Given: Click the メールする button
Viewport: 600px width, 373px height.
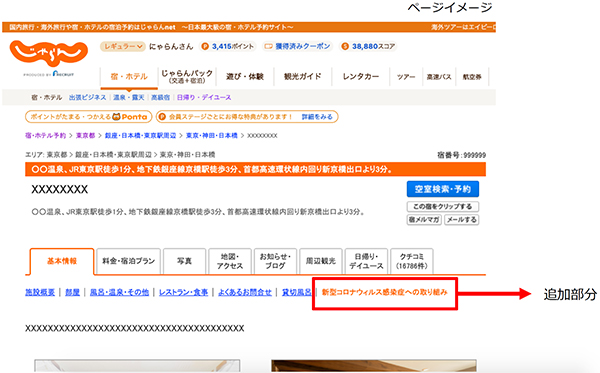Looking at the screenshot, I should point(461,220).
